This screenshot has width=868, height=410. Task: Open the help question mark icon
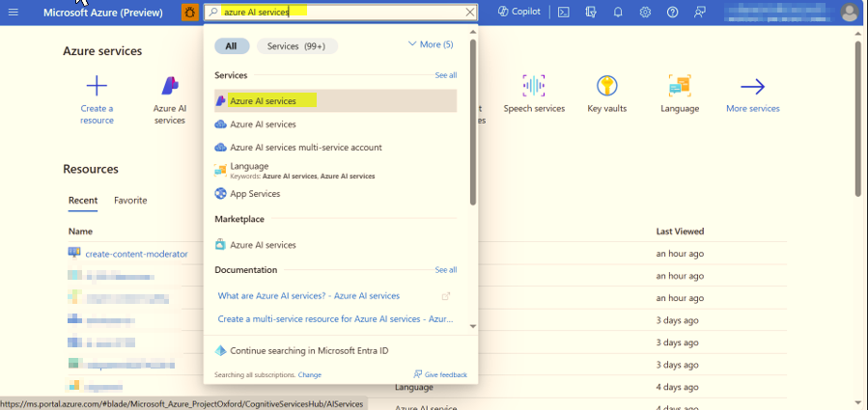(x=672, y=12)
